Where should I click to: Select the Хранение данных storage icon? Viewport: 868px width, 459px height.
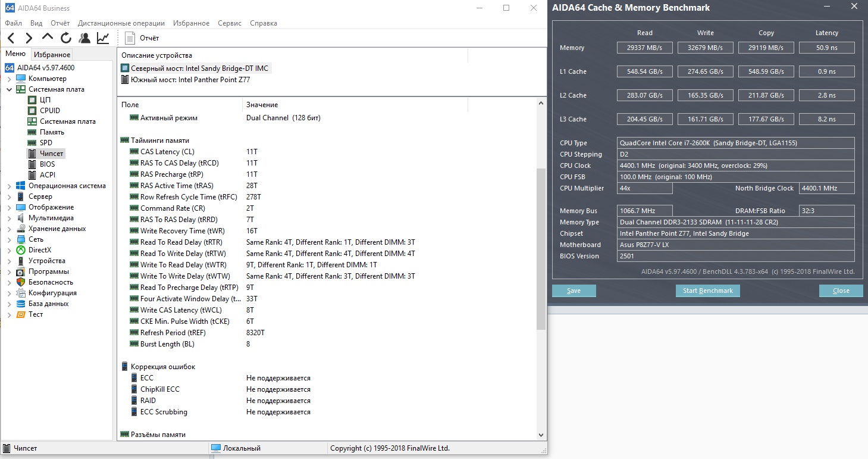(x=21, y=229)
